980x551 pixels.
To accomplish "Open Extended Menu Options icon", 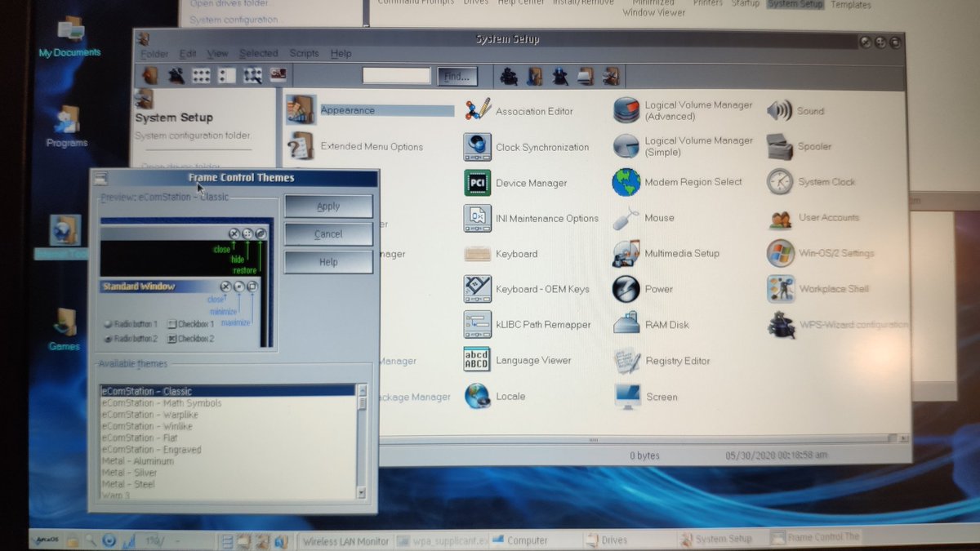I will (301, 146).
